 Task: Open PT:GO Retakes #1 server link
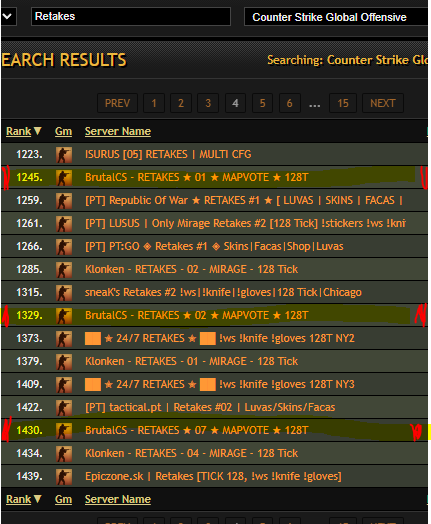[214, 246]
